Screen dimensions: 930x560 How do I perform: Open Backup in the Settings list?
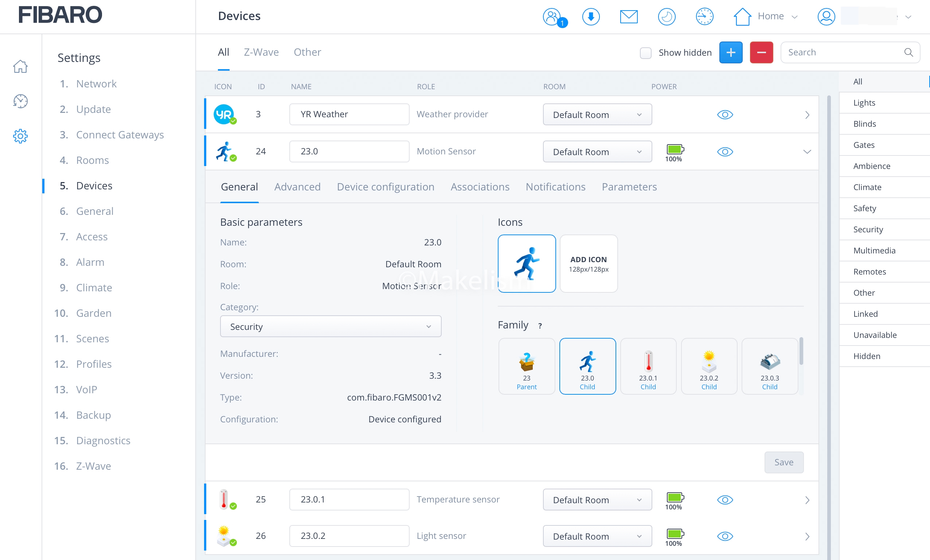[93, 415]
